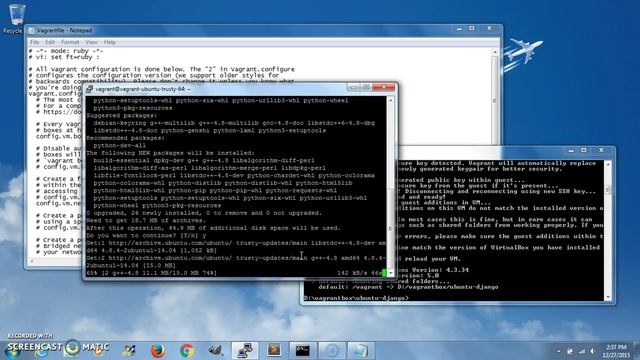640x360 pixels.
Task: Click the 'python-dev-all' line in PuTTY
Action: tap(119, 145)
